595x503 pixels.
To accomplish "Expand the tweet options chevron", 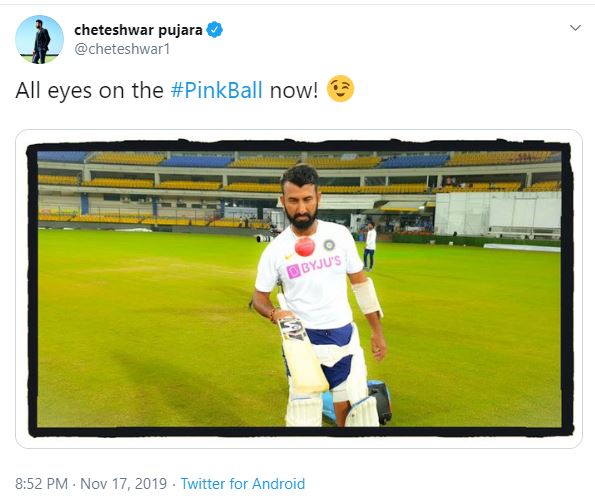I will click(575, 28).
